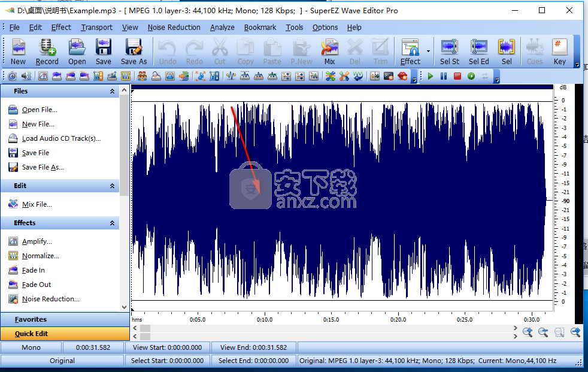Click the Sel Ed toolbar icon
588x372 pixels.
tap(478, 52)
